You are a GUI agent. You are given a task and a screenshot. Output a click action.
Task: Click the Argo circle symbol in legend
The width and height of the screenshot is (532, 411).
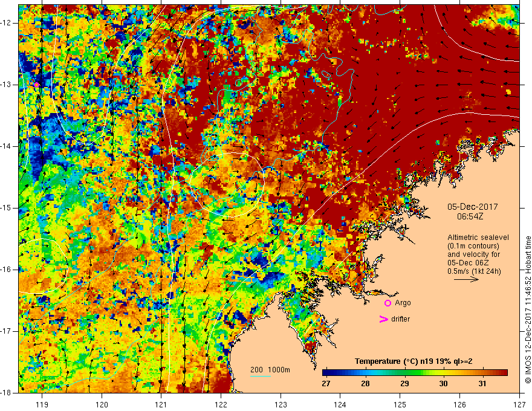(388, 303)
